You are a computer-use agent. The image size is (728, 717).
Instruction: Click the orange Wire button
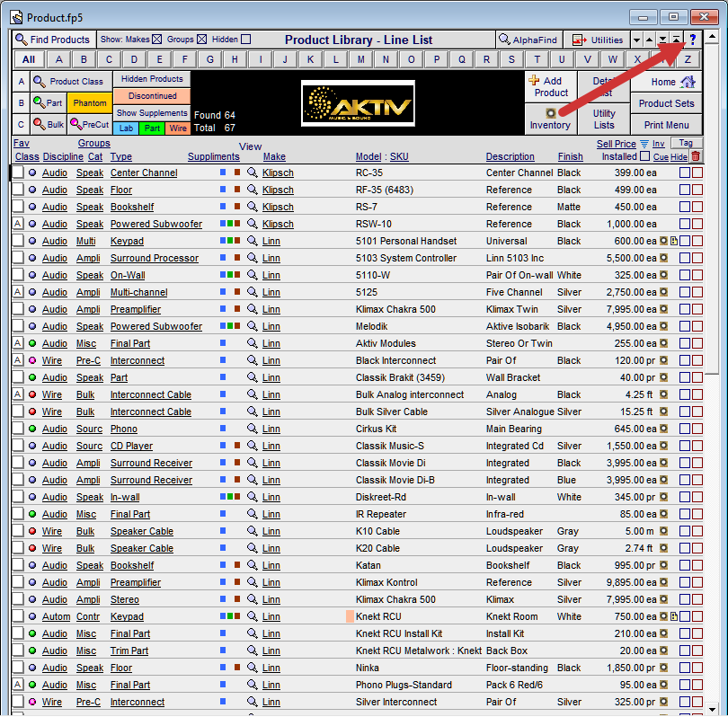click(x=178, y=128)
